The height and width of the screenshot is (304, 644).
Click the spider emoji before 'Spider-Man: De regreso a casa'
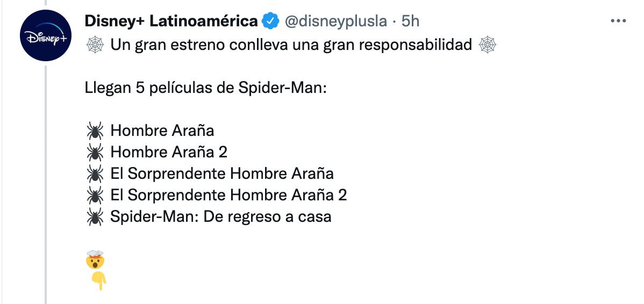click(95, 217)
